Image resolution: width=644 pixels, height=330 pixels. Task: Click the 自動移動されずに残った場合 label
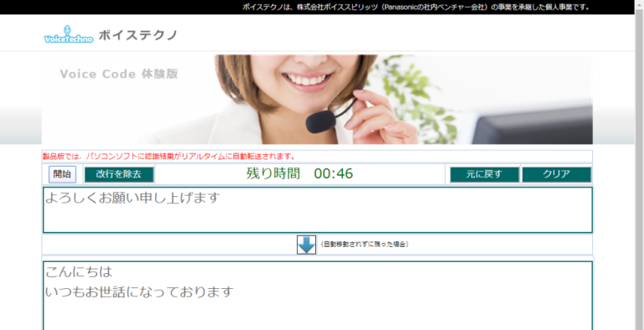click(x=364, y=245)
